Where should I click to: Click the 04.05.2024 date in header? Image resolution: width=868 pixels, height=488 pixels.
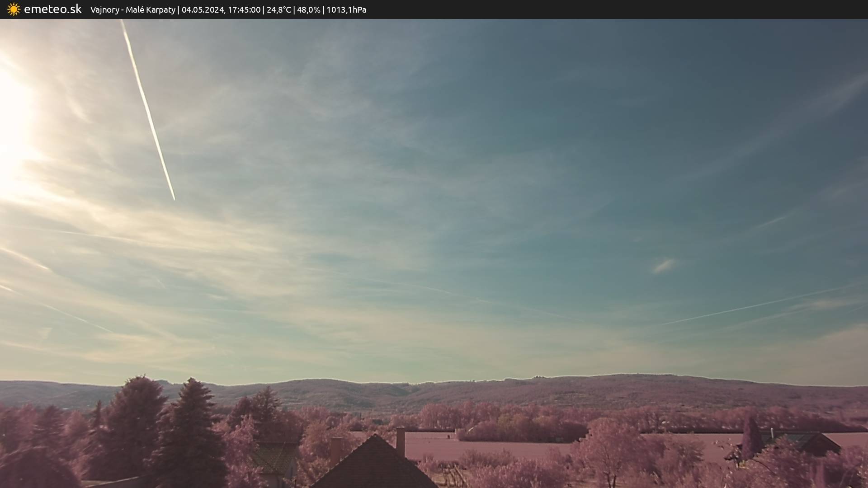(203, 9)
